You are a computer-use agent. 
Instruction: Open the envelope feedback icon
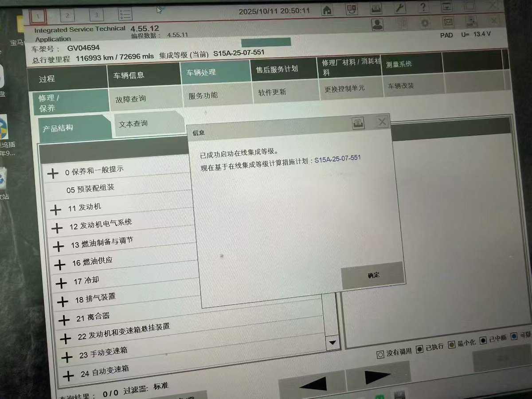click(x=448, y=22)
